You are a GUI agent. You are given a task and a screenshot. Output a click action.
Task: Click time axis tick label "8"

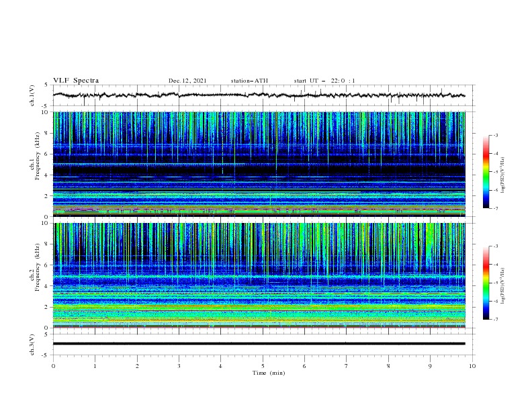coord(388,366)
